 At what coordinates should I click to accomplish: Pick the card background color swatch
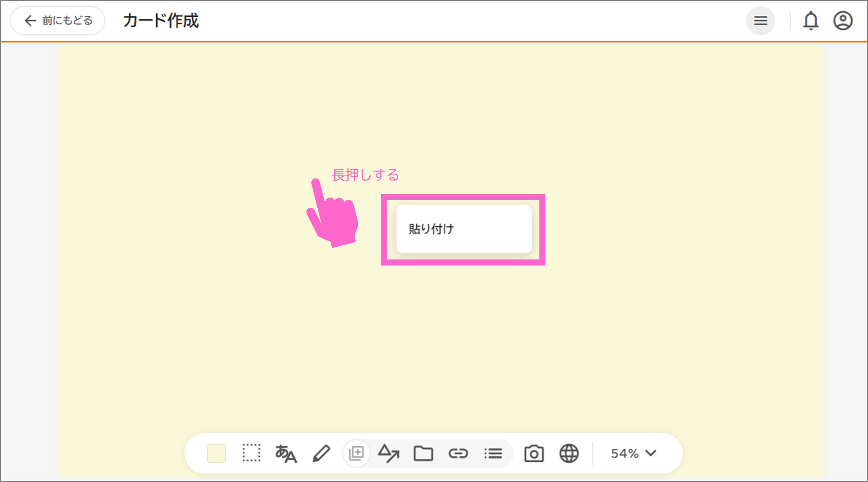coord(216,453)
